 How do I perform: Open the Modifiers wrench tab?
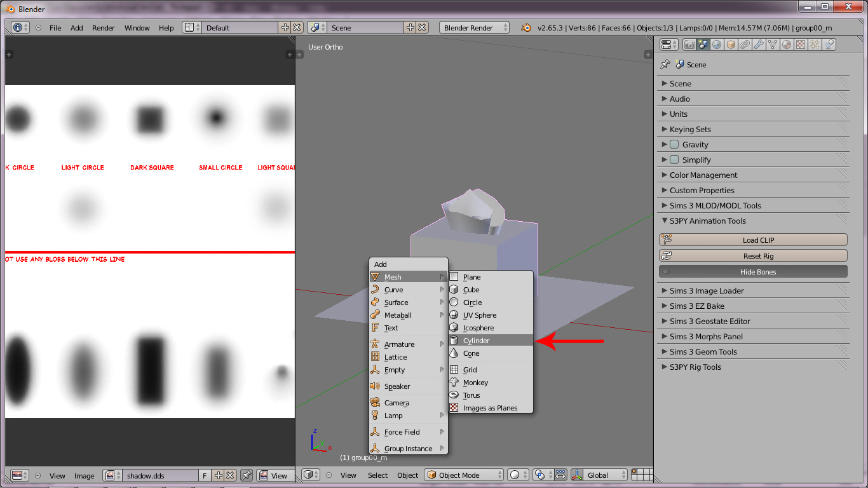point(759,44)
